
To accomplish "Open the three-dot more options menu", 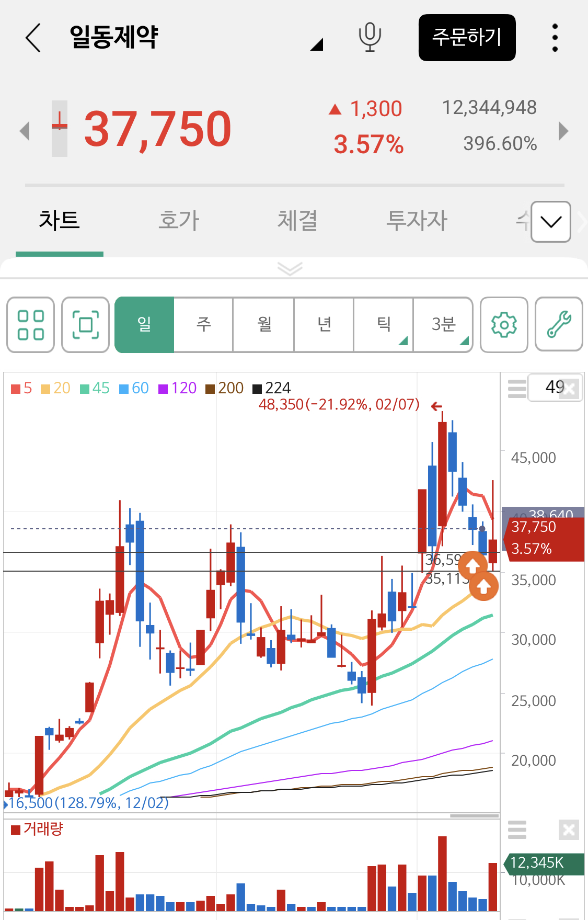I will (x=555, y=38).
